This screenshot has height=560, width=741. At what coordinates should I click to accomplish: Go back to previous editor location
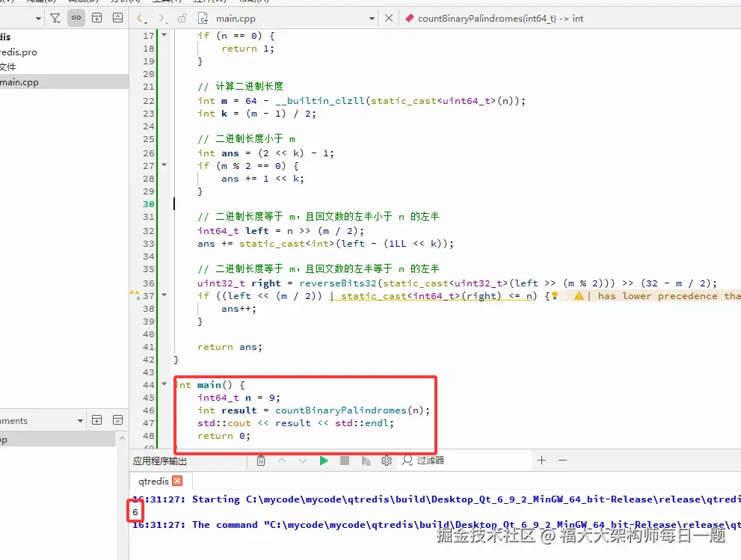point(141,19)
